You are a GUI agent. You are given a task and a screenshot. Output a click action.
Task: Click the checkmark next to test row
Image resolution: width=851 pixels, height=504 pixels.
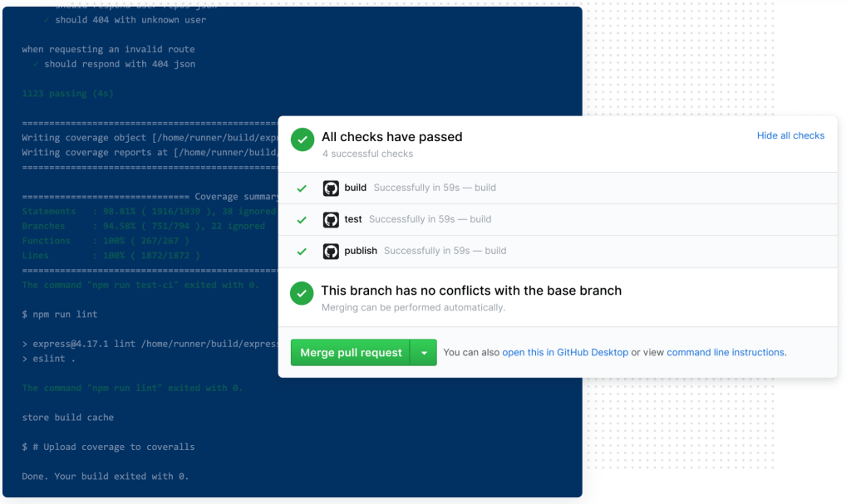click(x=302, y=220)
